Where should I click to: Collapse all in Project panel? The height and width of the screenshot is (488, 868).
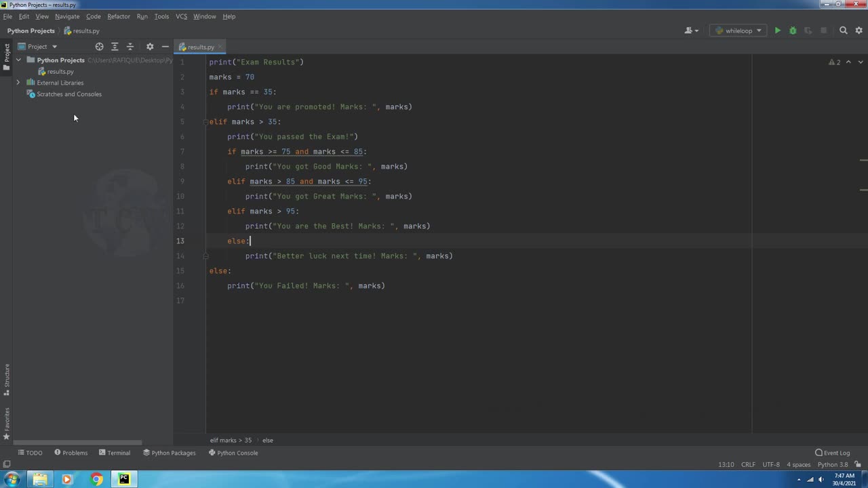click(x=130, y=47)
